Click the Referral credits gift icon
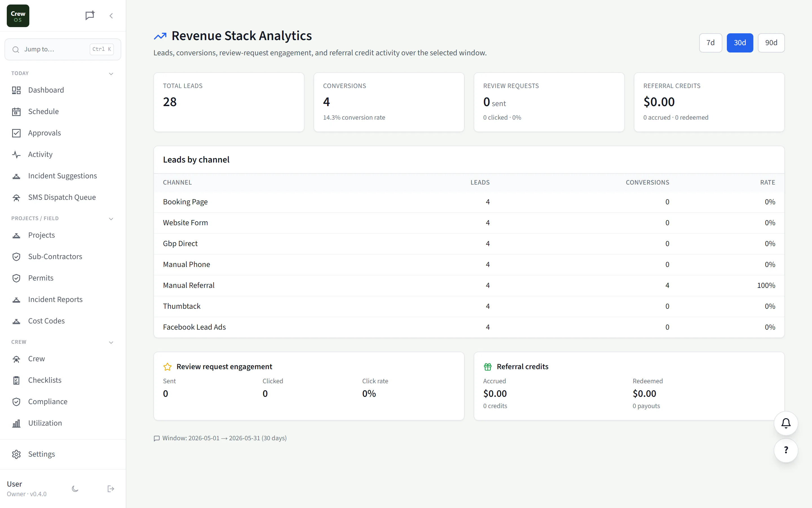The width and height of the screenshot is (812, 508). pos(487,367)
